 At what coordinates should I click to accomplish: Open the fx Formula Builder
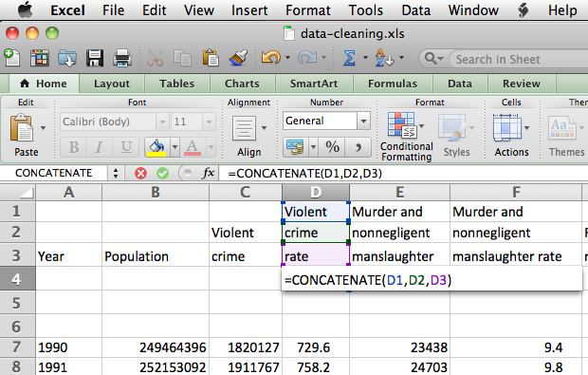[x=208, y=173]
